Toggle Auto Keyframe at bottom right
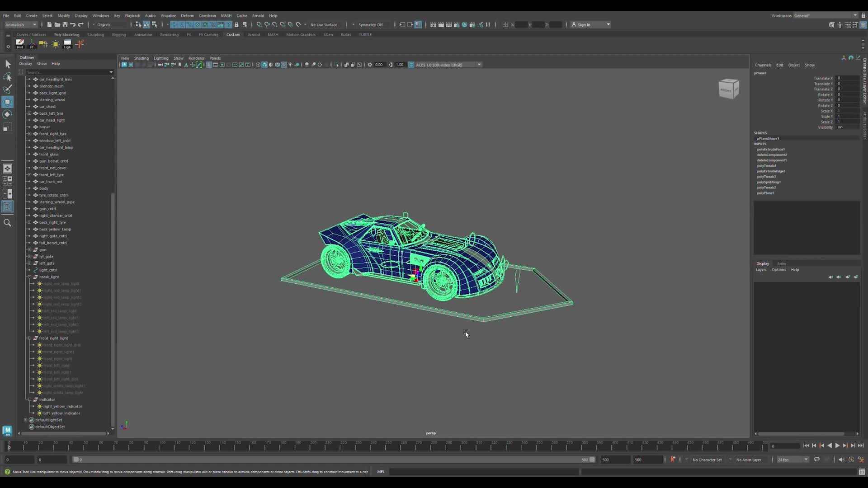This screenshot has width=868, height=488. pyautogui.click(x=852, y=459)
